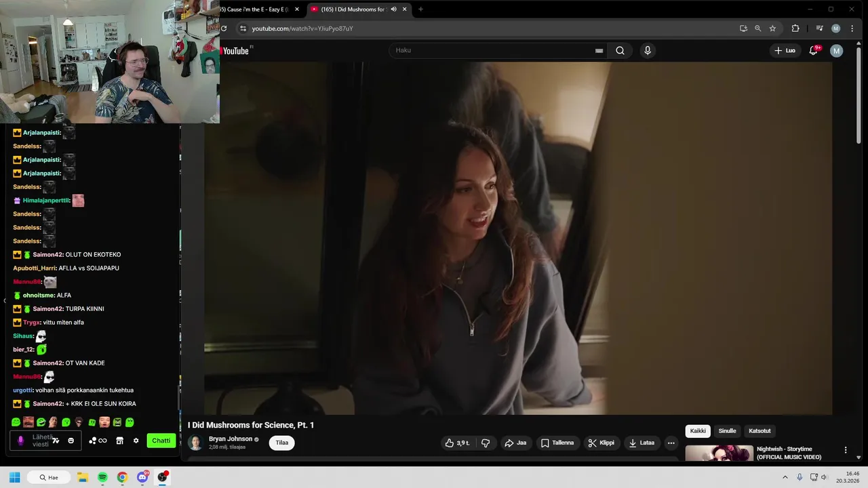Open OBS Studio from the taskbar

click(163, 477)
